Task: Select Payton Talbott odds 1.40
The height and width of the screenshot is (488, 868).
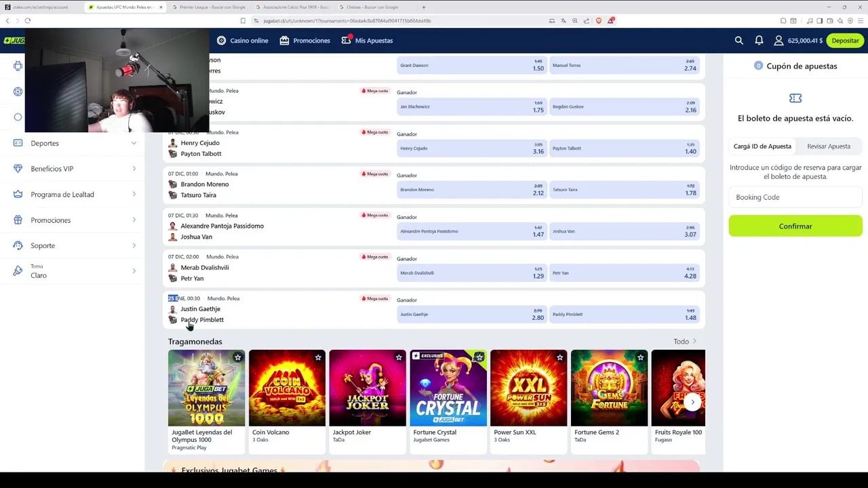Action: (624, 148)
